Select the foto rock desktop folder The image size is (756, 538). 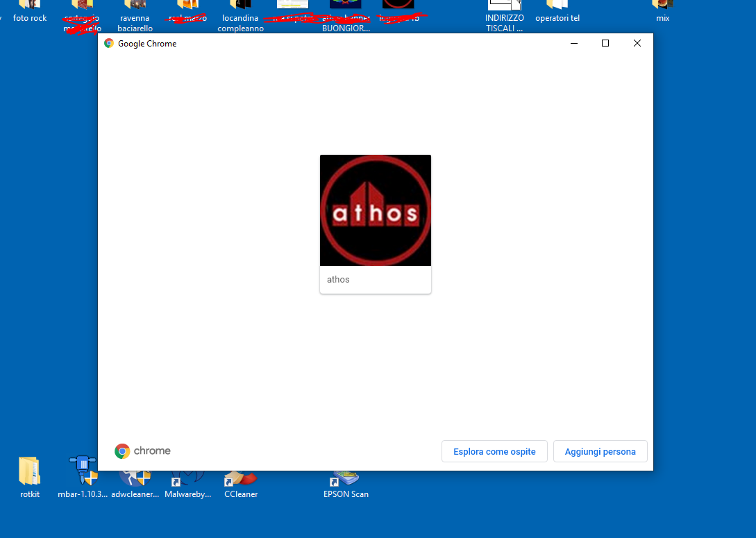tap(30, 12)
